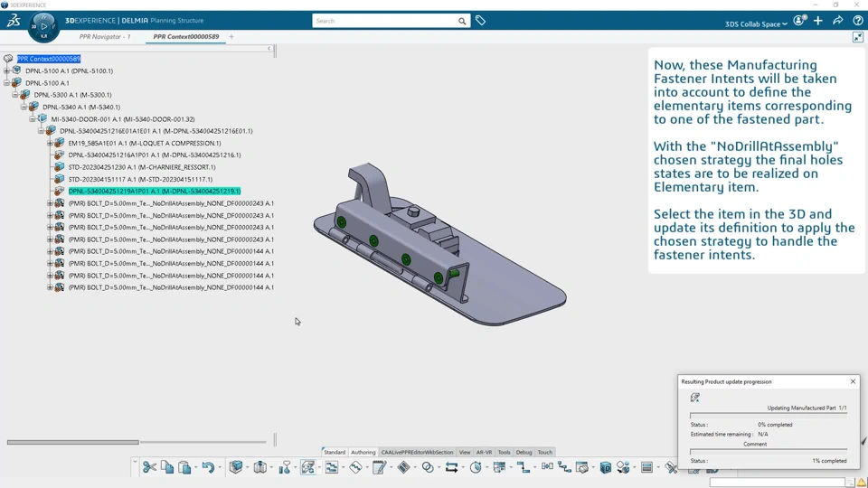Screen dimensions: 868x488
Task: Select STD-202304251230 A.1 tree item
Action: pyautogui.click(x=142, y=167)
